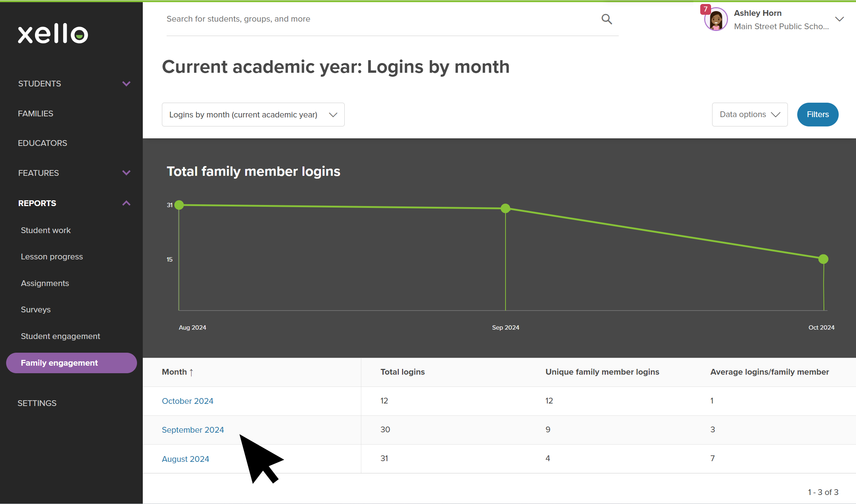This screenshot has height=504, width=856.
Task: Open the October 2024 link
Action: [187, 401]
